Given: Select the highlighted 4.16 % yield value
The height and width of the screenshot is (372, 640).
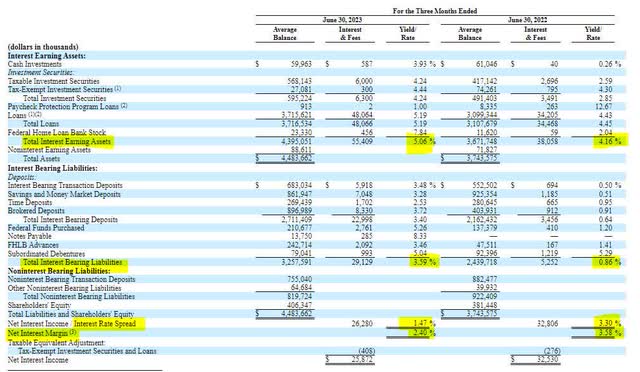Looking at the screenshot, I should point(610,142).
